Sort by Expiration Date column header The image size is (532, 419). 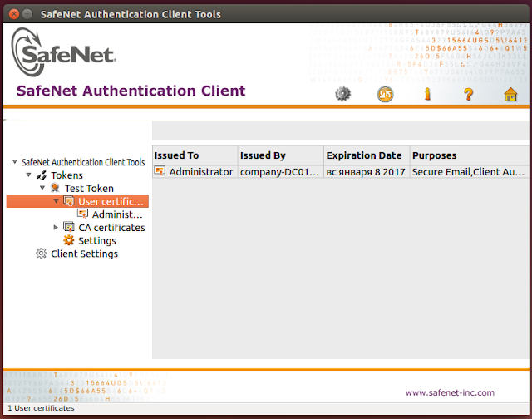(x=367, y=155)
